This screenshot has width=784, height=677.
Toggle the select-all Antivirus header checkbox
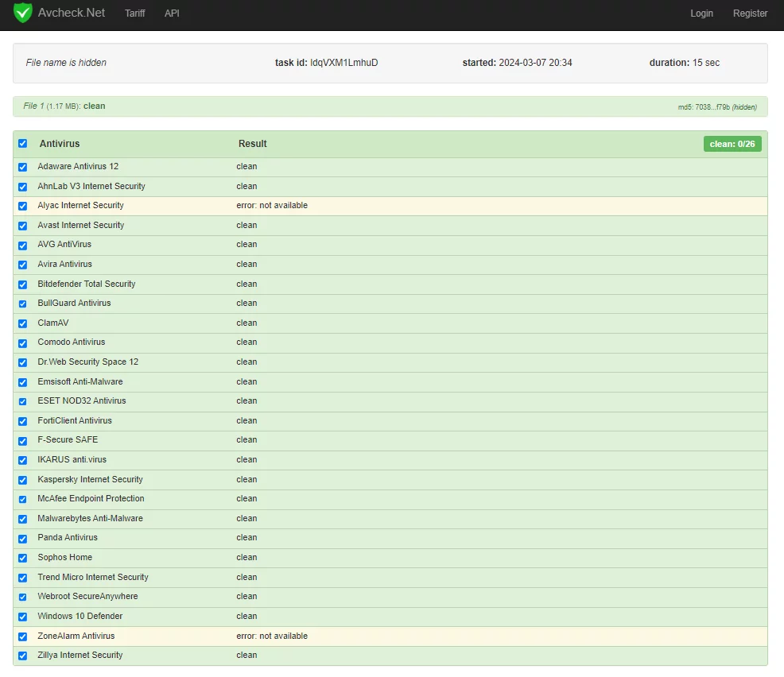pos(22,144)
